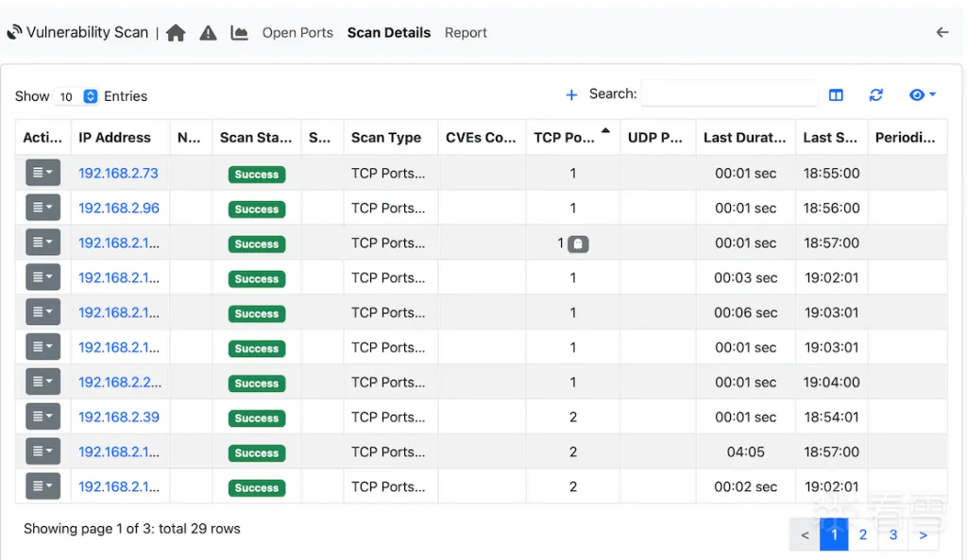Sort by CVEs Count column
Screen dimensions: 967x560
pyautogui.click(x=481, y=138)
